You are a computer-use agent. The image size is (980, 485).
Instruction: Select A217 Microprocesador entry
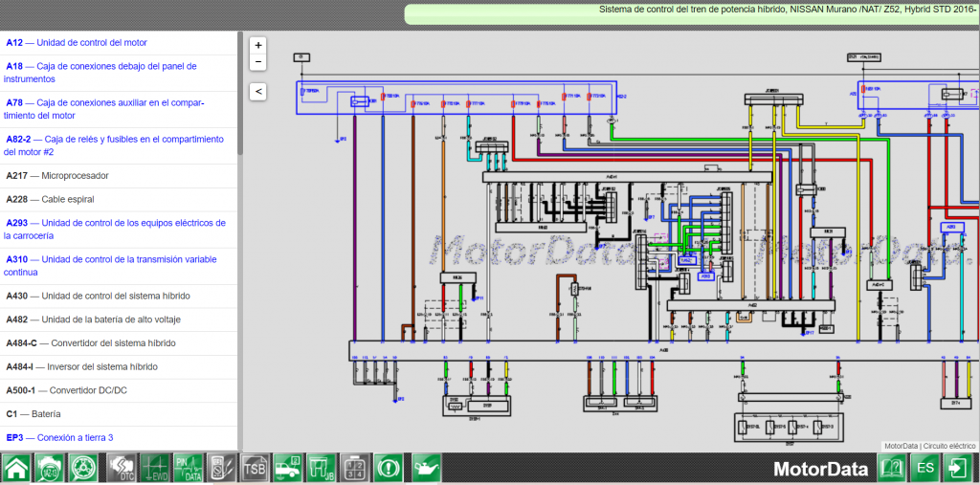pos(119,176)
